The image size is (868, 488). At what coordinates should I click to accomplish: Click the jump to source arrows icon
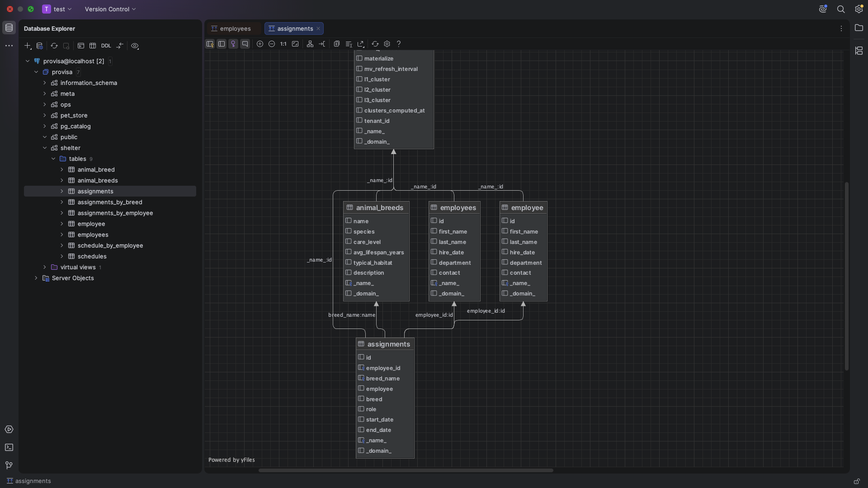point(120,46)
